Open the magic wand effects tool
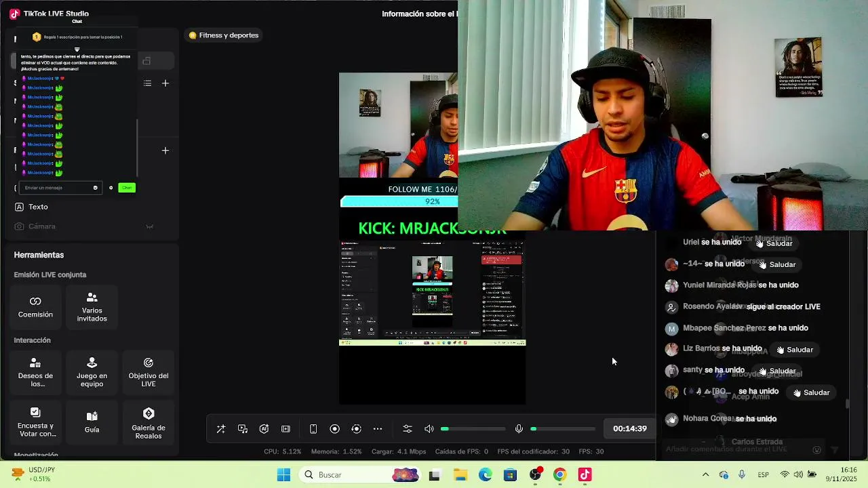Viewport: 868px width, 488px height. [x=221, y=429]
